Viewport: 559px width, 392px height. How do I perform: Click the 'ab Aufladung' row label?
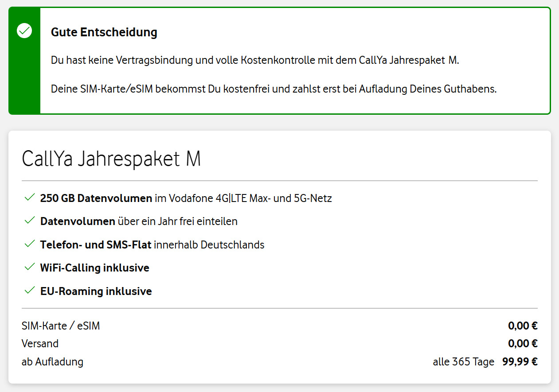(x=52, y=362)
